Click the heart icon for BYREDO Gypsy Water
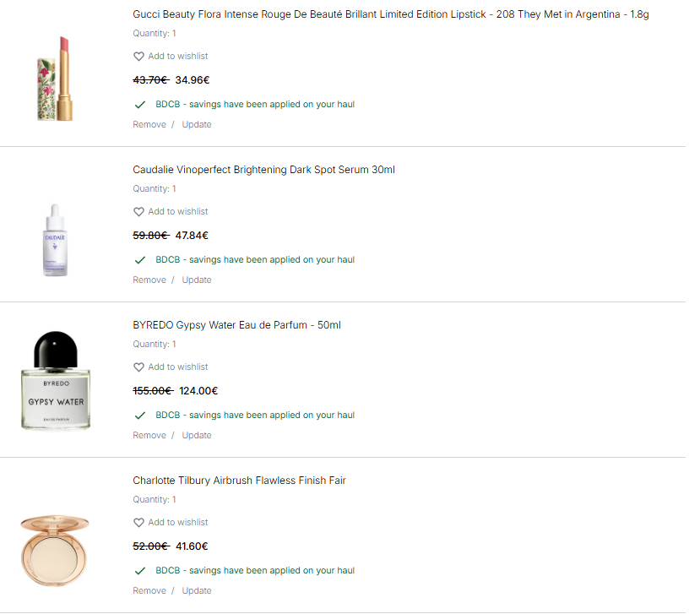 (x=138, y=367)
